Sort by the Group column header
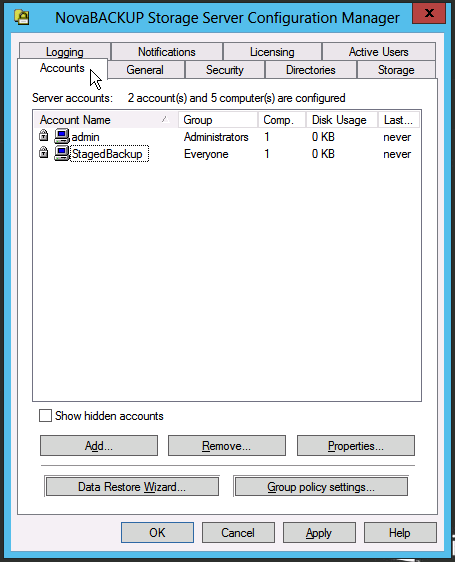 [x=218, y=120]
